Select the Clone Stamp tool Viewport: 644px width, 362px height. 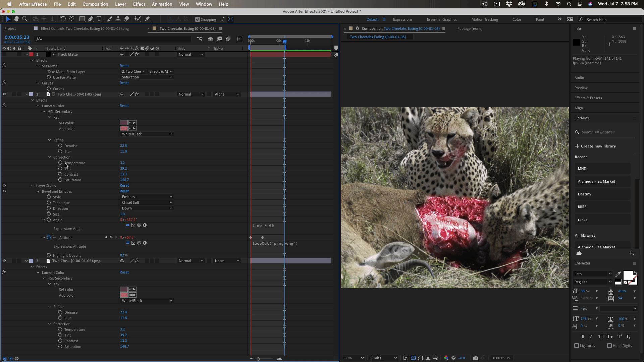click(x=118, y=19)
